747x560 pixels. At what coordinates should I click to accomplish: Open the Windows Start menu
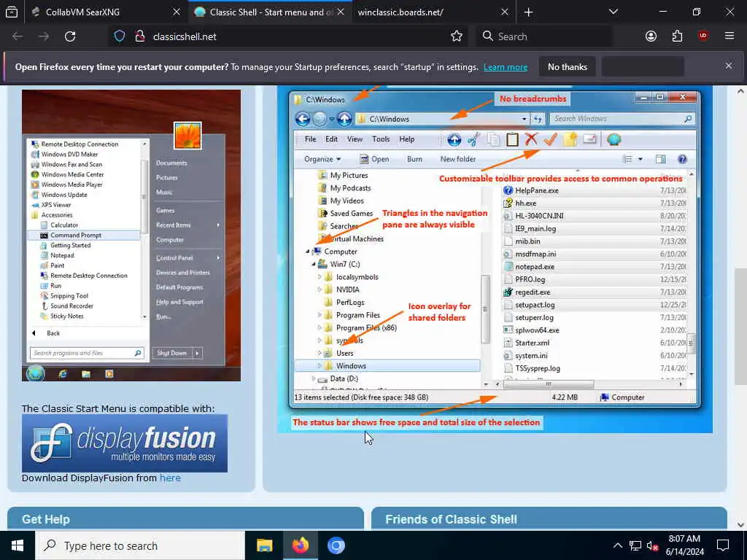click(x=18, y=545)
